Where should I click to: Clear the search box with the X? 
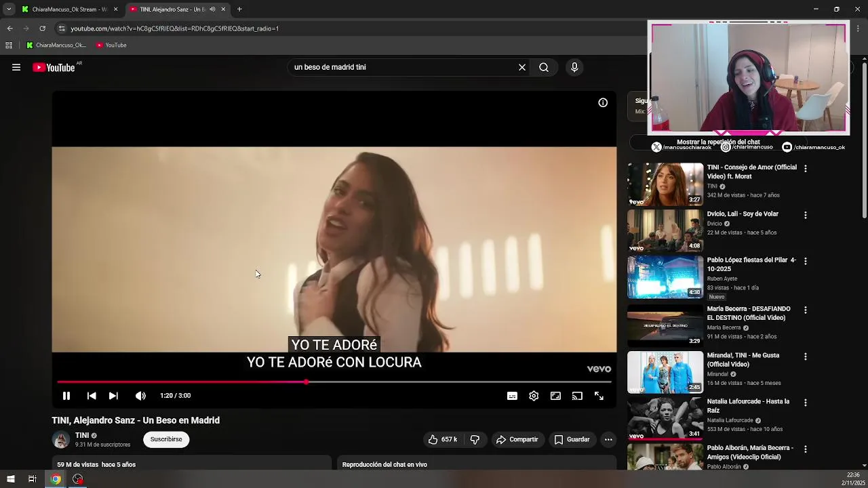pos(522,67)
